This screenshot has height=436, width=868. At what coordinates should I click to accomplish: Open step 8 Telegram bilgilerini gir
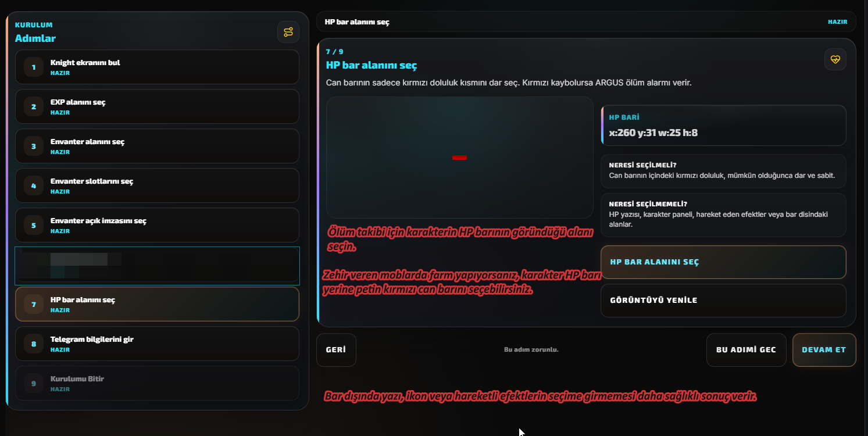click(157, 344)
